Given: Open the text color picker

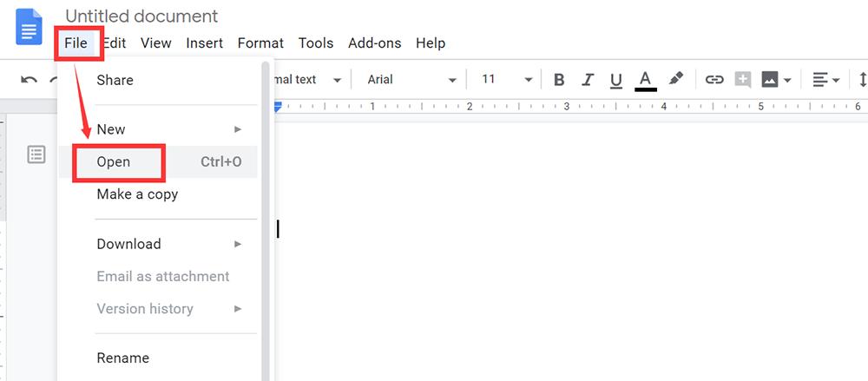Looking at the screenshot, I should [645, 80].
